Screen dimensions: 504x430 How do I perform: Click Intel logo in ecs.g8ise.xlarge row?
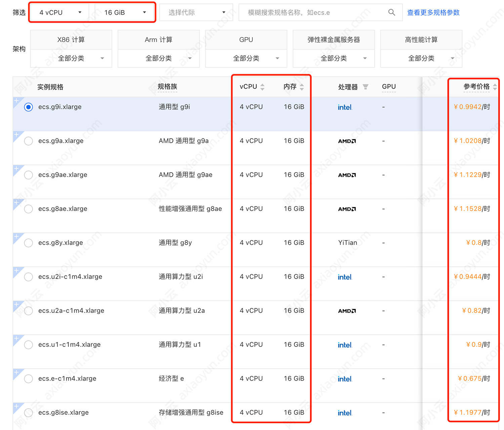pos(345,413)
